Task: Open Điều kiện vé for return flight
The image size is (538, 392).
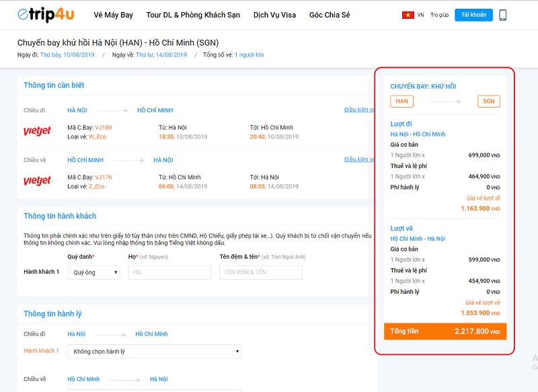Action: click(359, 159)
